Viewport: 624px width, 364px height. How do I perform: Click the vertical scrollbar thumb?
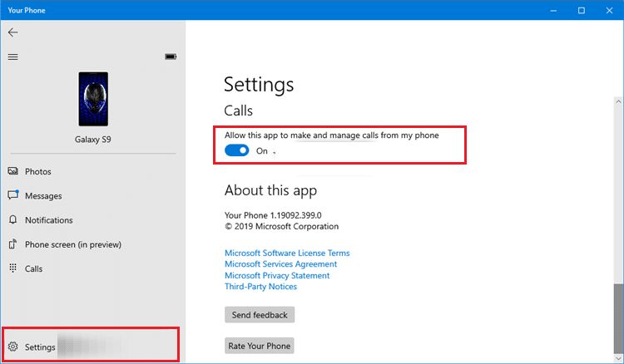pos(618,318)
